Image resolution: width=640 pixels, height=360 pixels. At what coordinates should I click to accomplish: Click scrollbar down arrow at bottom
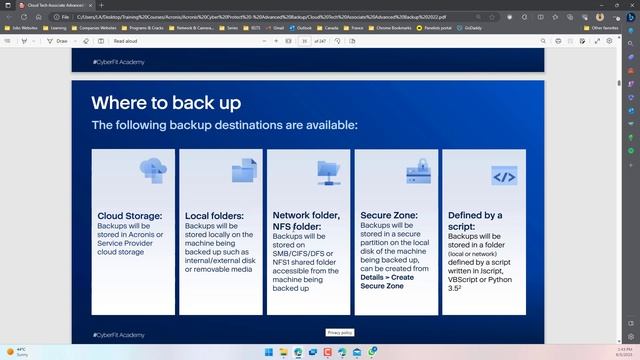pos(619,341)
